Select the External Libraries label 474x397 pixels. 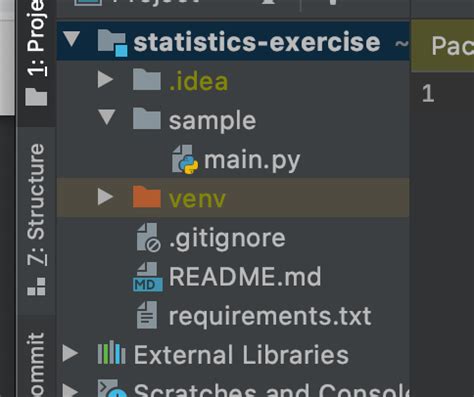[241, 354]
